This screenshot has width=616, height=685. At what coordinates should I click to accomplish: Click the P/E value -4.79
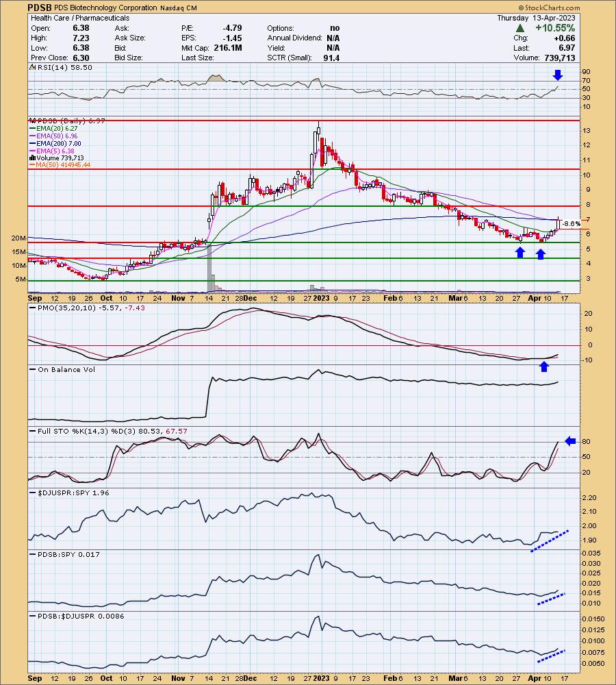click(x=232, y=28)
